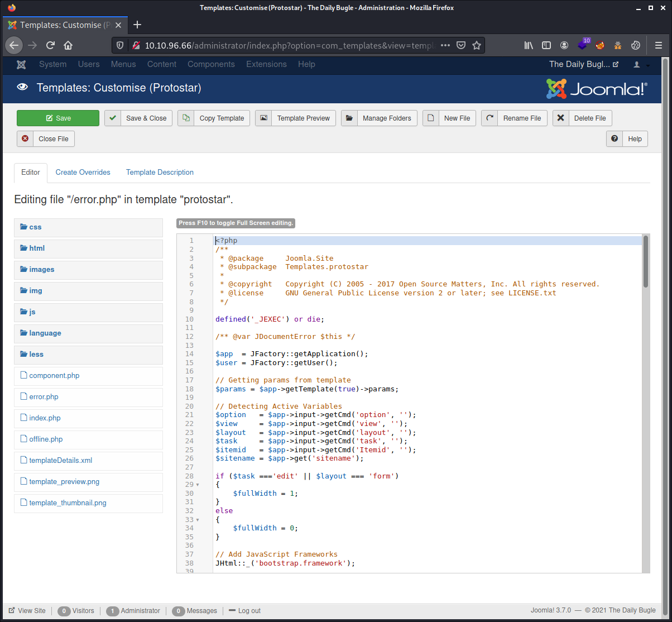
Task: Click the Firefox account icon
Action: tap(564, 45)
